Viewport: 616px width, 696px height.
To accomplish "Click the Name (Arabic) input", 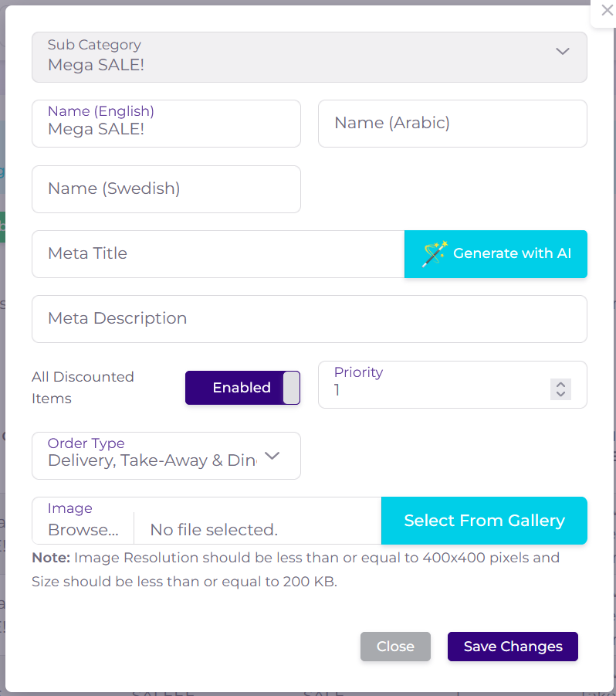I will (452, 124).
